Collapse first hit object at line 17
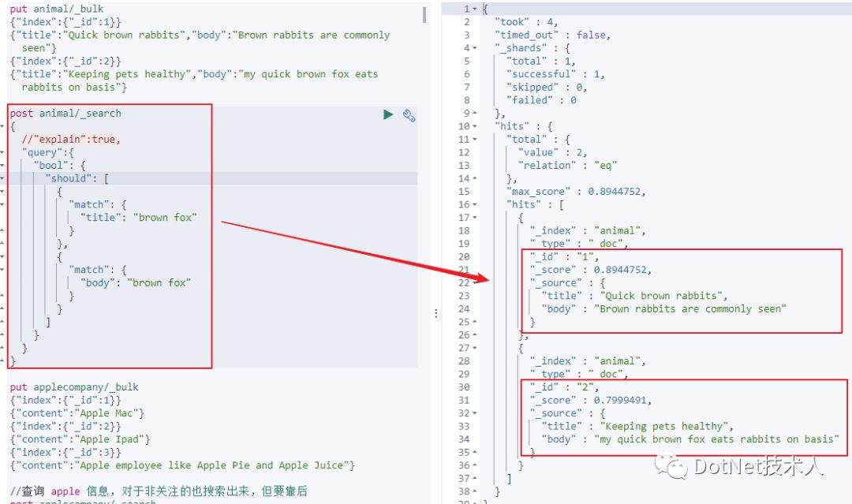The image size is (852, 504). click(475, 218)
